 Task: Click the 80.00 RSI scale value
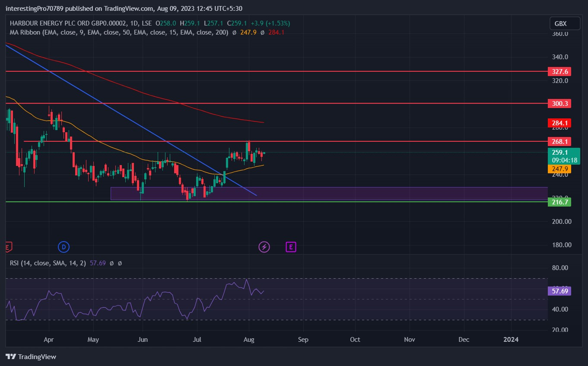point(559,268)
